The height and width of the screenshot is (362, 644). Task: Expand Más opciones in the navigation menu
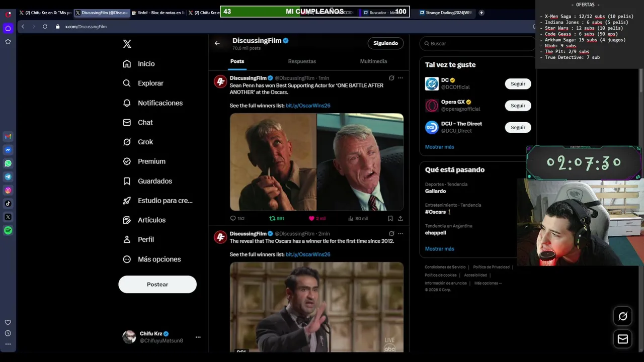coord(152,259)
